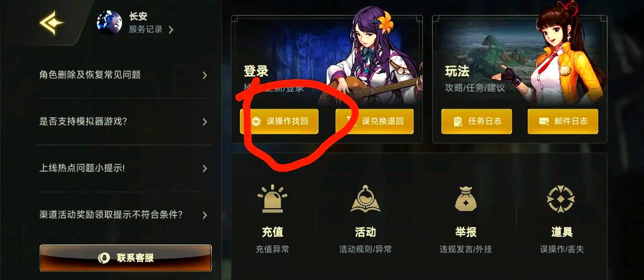This screenshot has height=280, width=644.
Task: Click the 误兑换退回 button
Action: [x=375, y=121]
